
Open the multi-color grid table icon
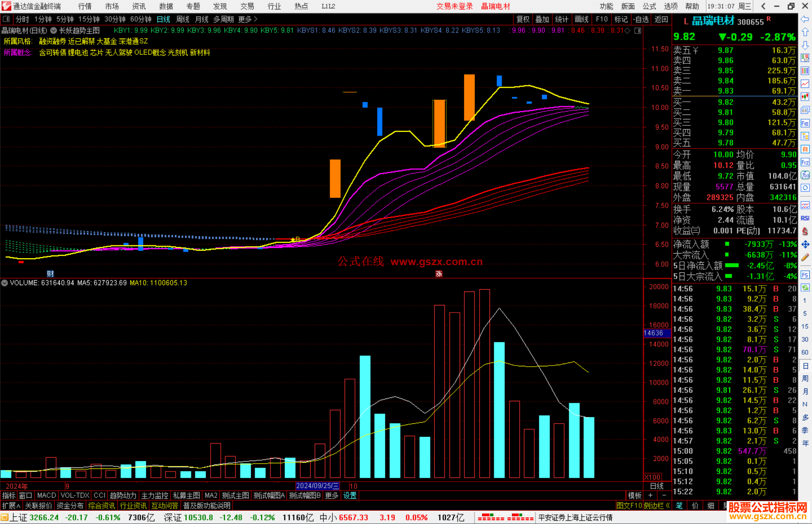click(x=805, y=71)
